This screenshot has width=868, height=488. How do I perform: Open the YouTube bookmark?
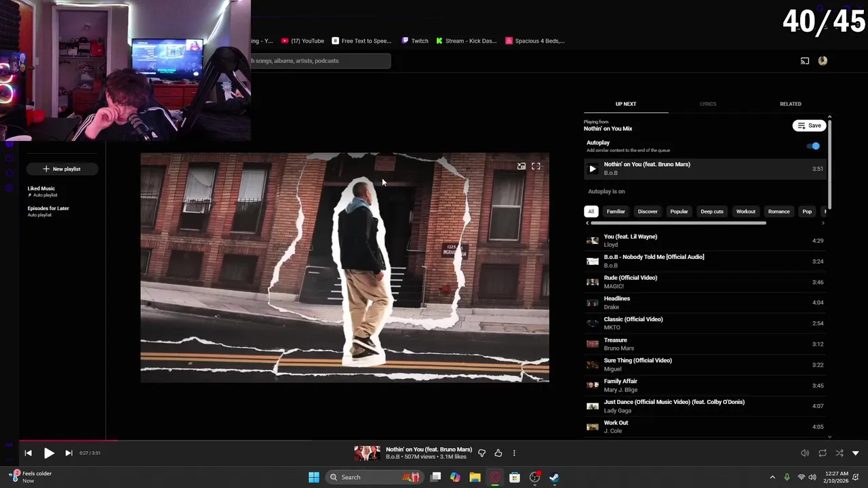click(302, 41)
